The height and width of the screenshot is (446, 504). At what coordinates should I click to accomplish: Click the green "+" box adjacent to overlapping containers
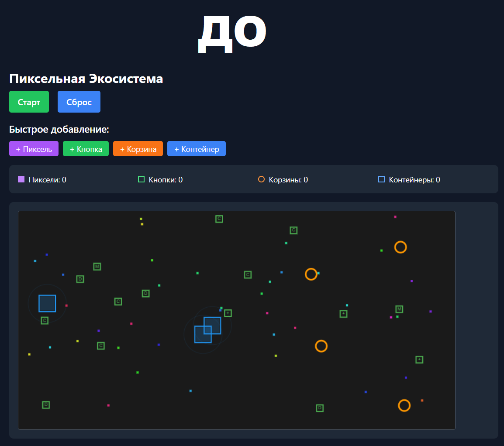point(228,313)
